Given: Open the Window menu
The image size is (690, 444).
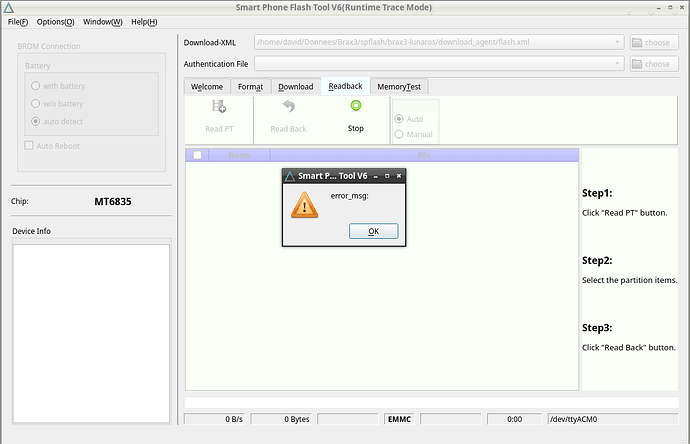Looking at the screenshot, I should pyautogui.click(x=103, y=22).
